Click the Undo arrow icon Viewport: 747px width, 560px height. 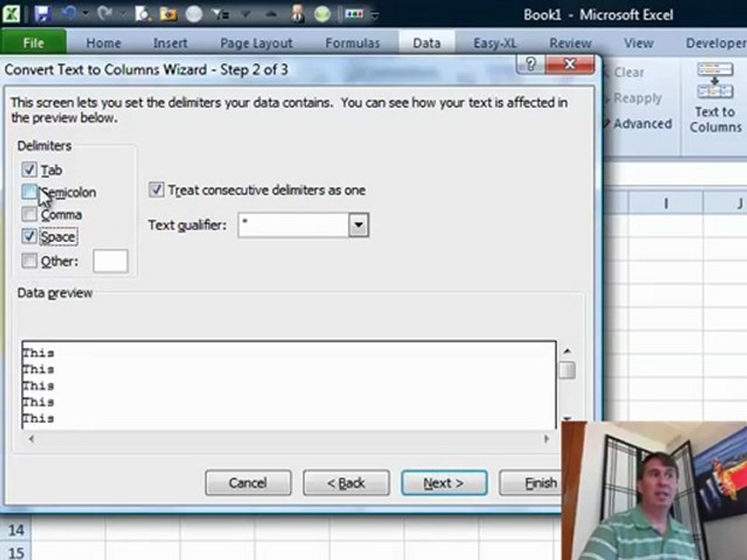coord(68,13)
